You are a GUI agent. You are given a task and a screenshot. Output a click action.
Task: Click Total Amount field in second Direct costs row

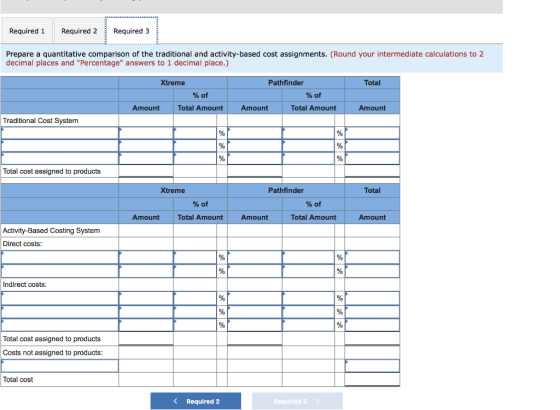point(372,271)
